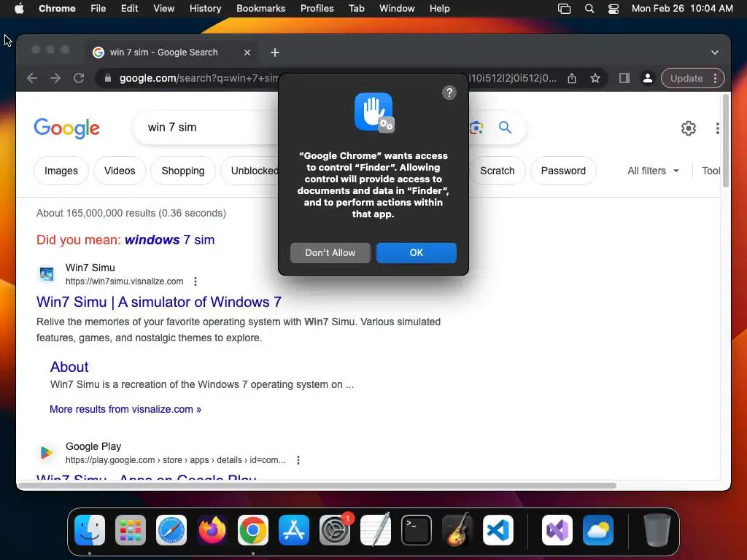Click More results from visnalize.com
747x560 pixels.
click(125, 409)
